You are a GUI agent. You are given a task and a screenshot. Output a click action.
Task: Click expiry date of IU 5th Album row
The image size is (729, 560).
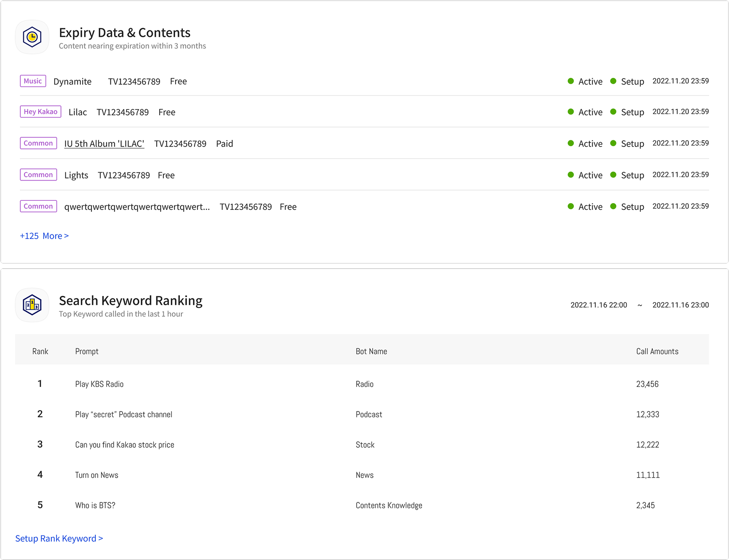681,143
